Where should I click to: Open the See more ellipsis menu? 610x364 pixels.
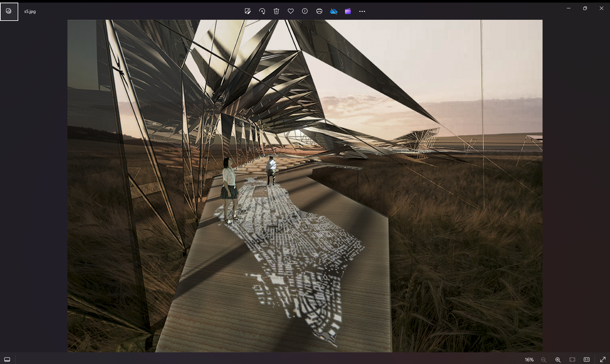point(362,11)
